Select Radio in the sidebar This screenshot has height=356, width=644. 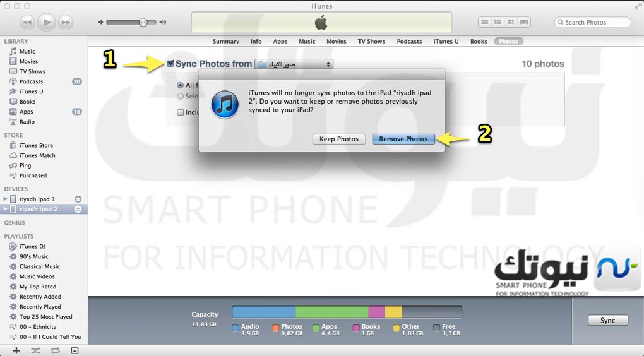pyautogui.click(x=27, y=122)
